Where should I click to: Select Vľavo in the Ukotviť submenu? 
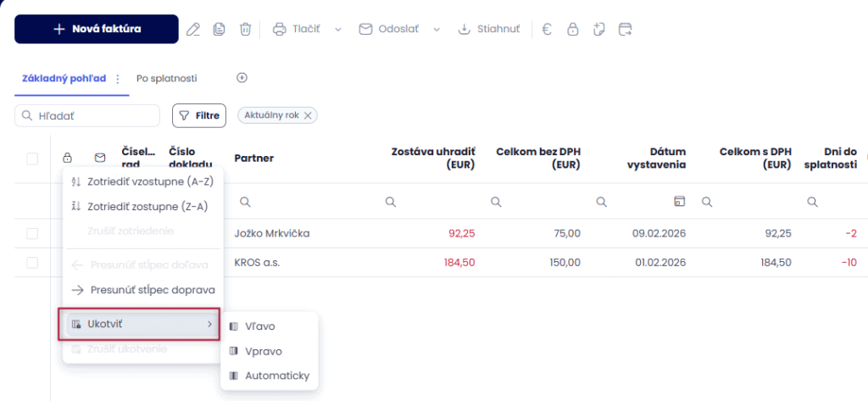pyautogui.click(x=259, y=326)
